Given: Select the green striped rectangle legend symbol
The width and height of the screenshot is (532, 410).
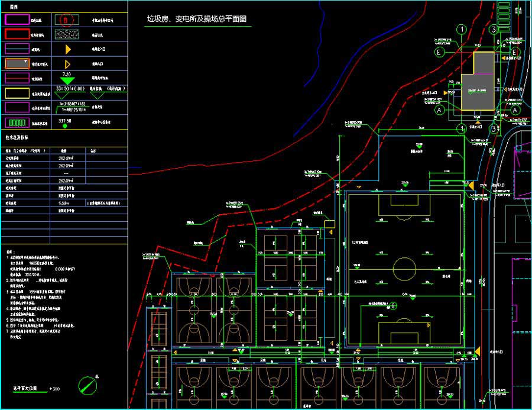Looking at the screenshot, I should pos(18,123).
